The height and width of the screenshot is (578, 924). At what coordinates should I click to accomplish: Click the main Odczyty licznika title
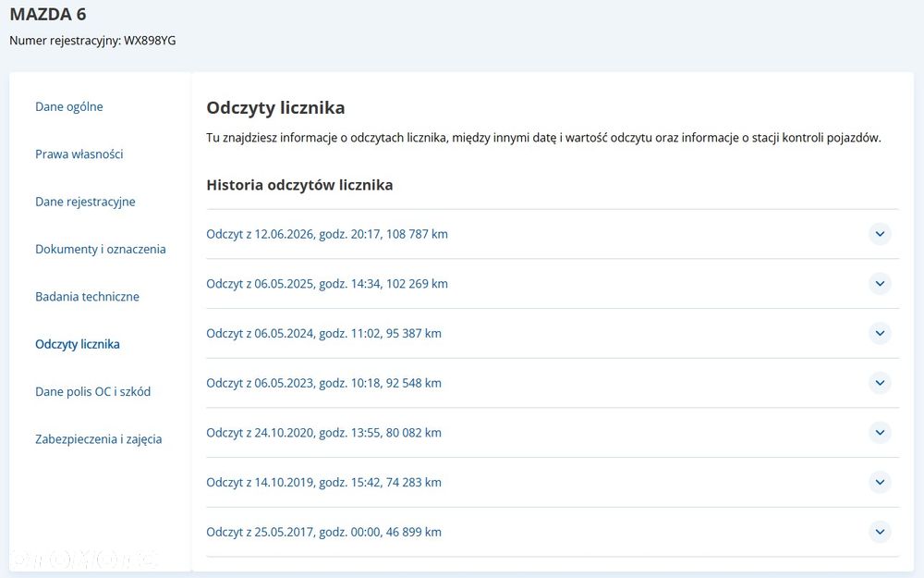tap(275, 108)
